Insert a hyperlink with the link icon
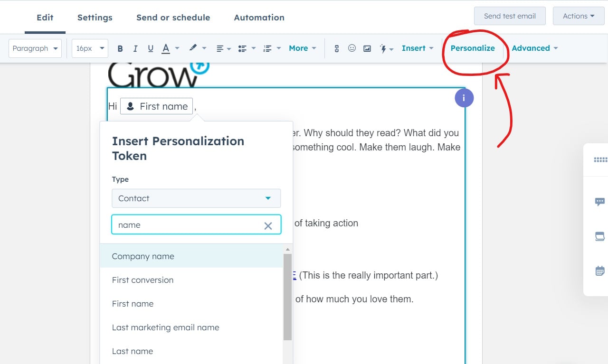608x364 pixels. point(337,48)
